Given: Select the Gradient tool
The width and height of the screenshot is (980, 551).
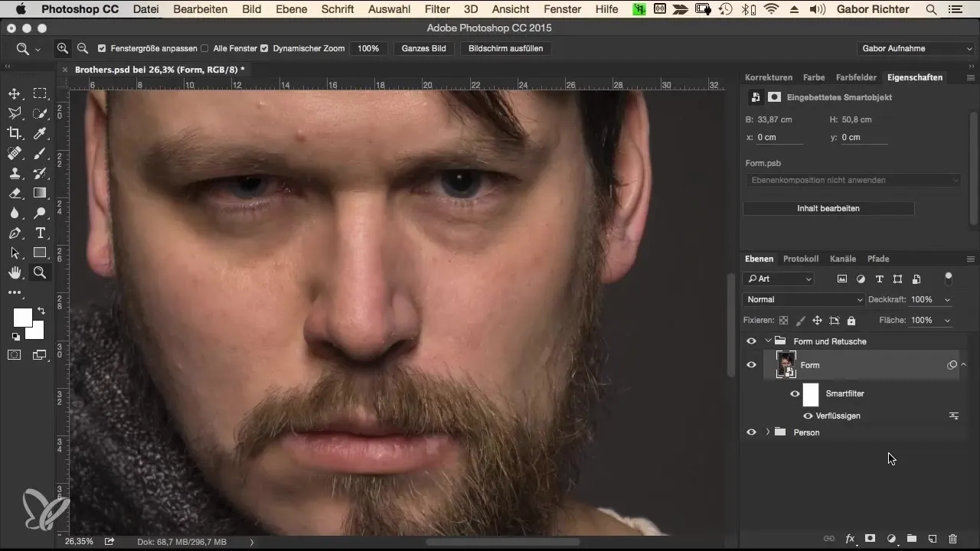Looking at the screenshot, I should click(40, 193).
